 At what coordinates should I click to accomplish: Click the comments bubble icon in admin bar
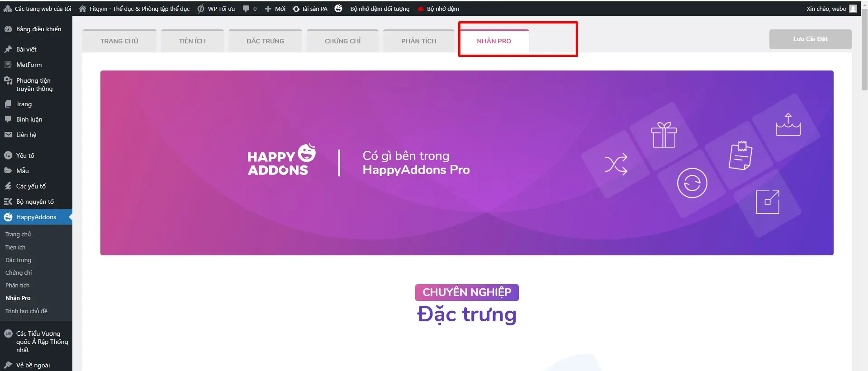(x=246, y=9)
